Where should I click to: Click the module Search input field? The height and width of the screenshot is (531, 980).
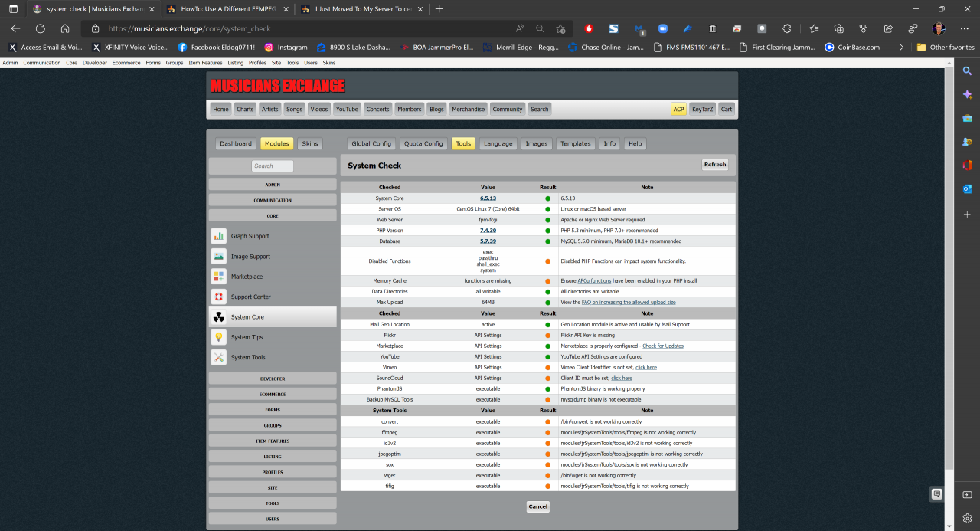coord(273,166)
